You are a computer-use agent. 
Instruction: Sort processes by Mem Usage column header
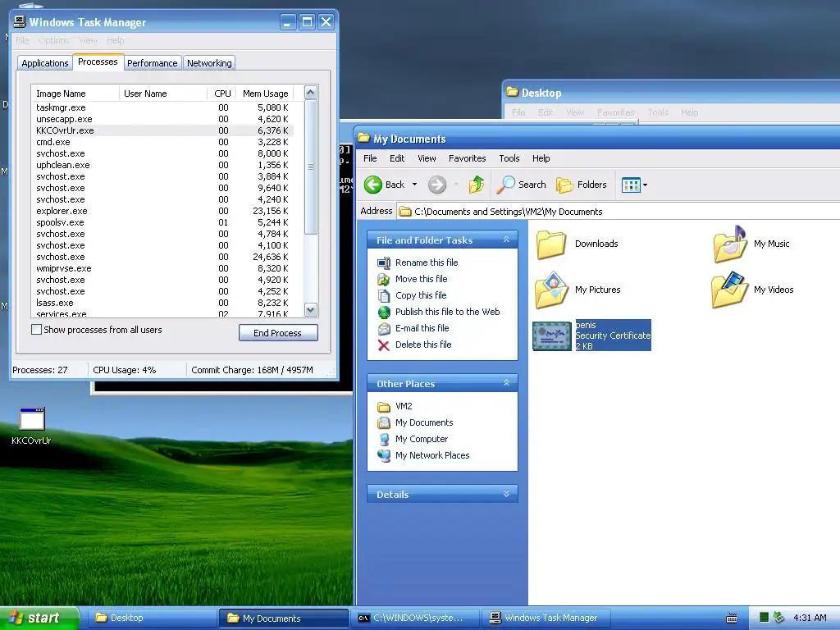pyautogui.click(x=265, y=94)
